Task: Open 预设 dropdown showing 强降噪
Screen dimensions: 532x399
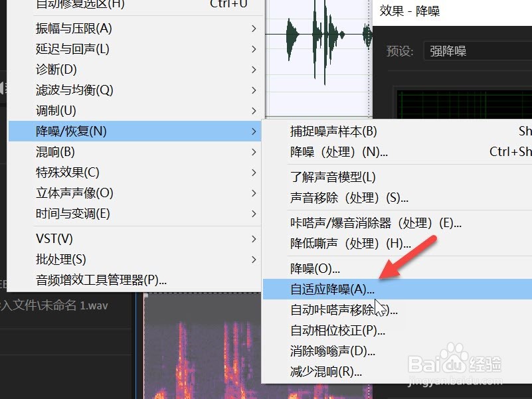Action: coord(478,51)
